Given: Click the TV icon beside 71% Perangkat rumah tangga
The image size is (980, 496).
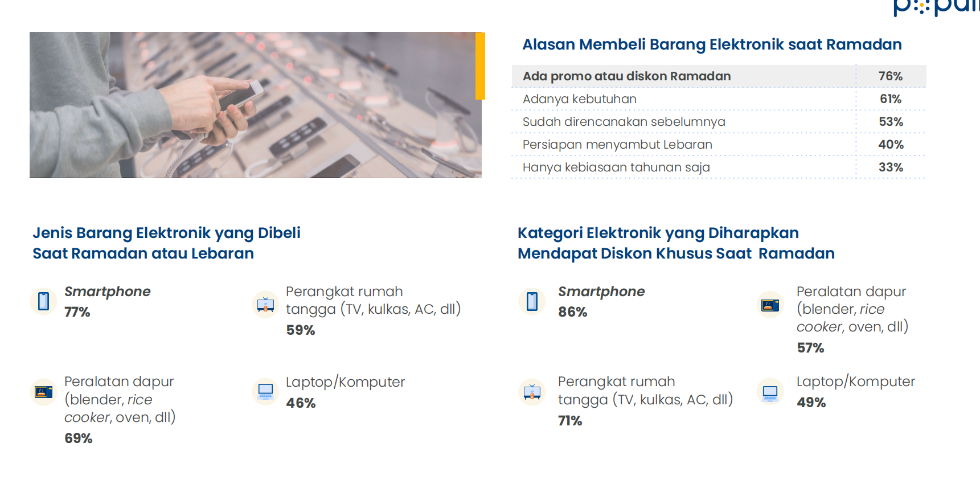Looking at the screenshot, I should (x=532, y=392).
